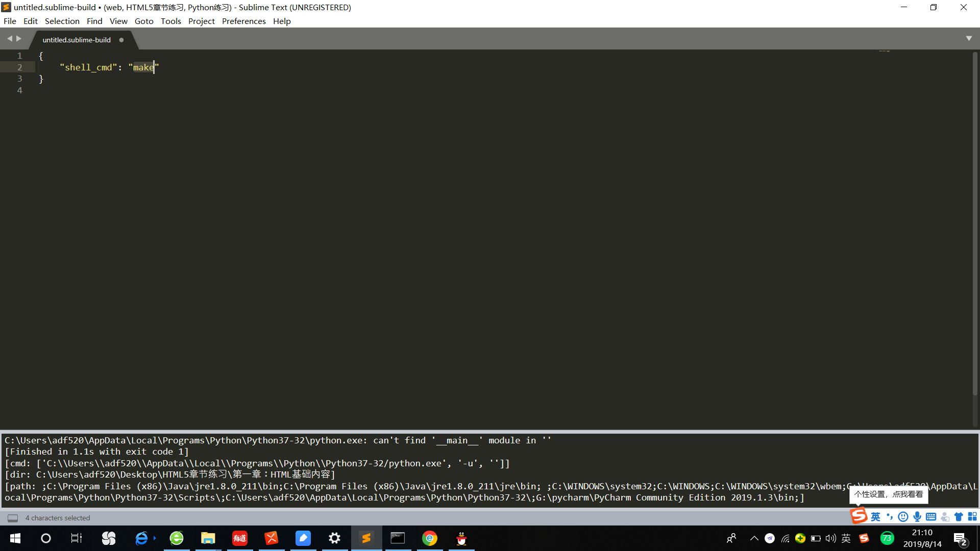Open the Preferences menu
Image resolution: width=980 pixels, height=551 pixels.
click(243, 21)
